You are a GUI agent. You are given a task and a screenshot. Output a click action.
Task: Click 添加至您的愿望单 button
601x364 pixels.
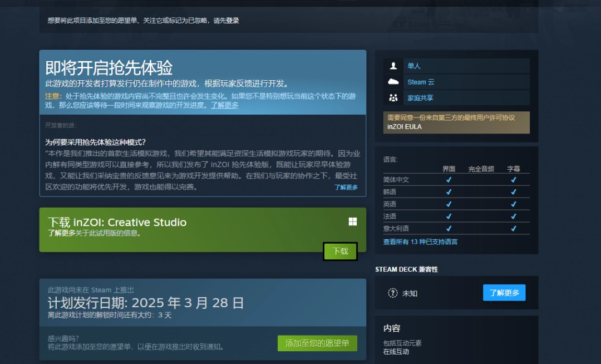point(317,343)
